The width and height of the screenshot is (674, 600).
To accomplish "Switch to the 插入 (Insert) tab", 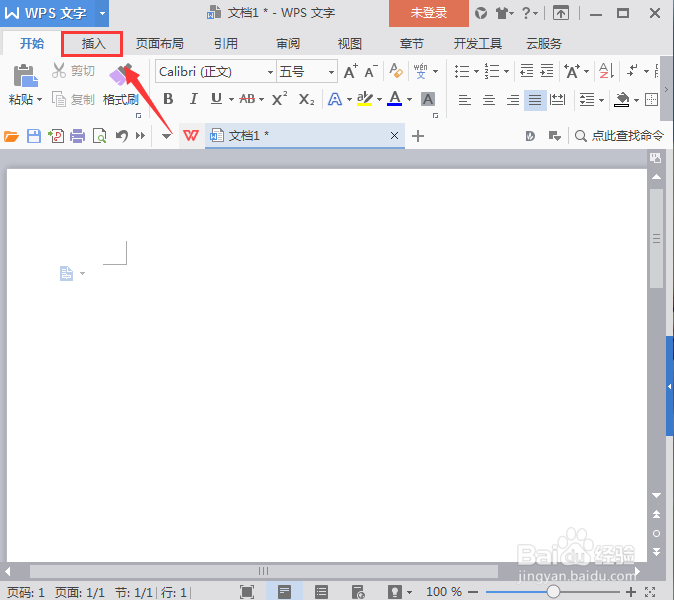I will point(93,43).
